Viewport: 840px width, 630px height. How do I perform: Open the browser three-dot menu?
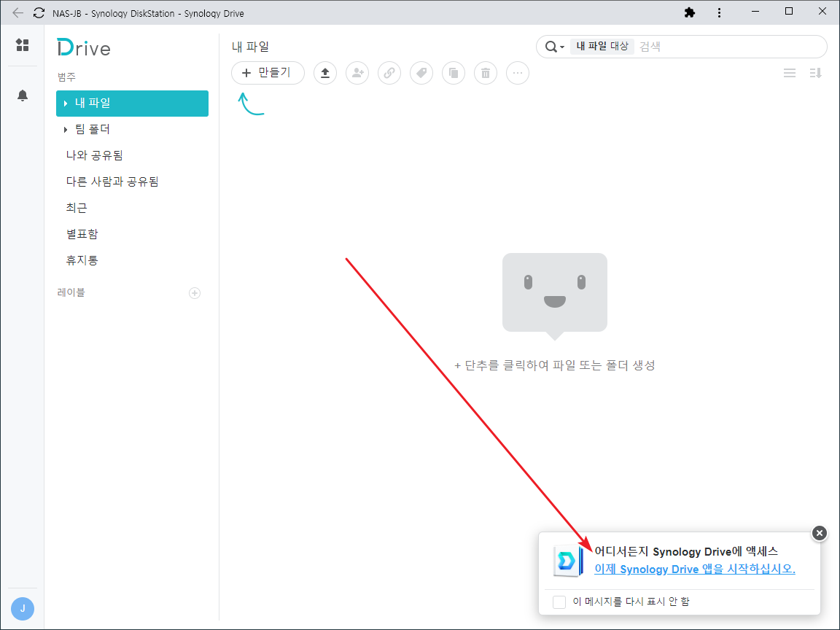click(719, 12)
